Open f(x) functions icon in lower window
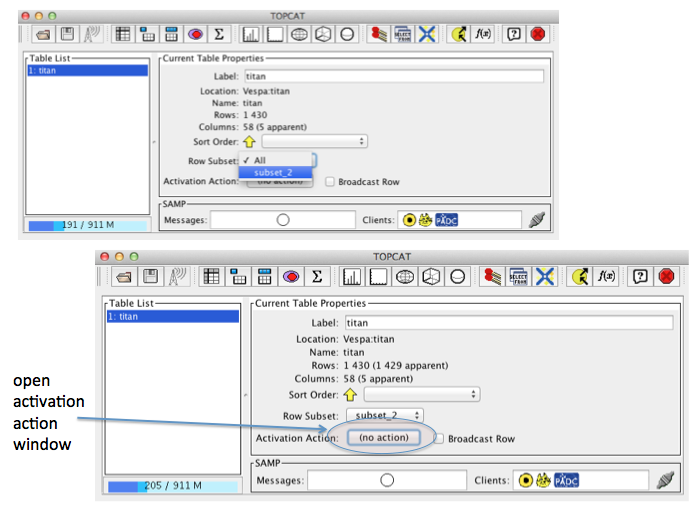698x511 pixels. (x=606, y=277)
